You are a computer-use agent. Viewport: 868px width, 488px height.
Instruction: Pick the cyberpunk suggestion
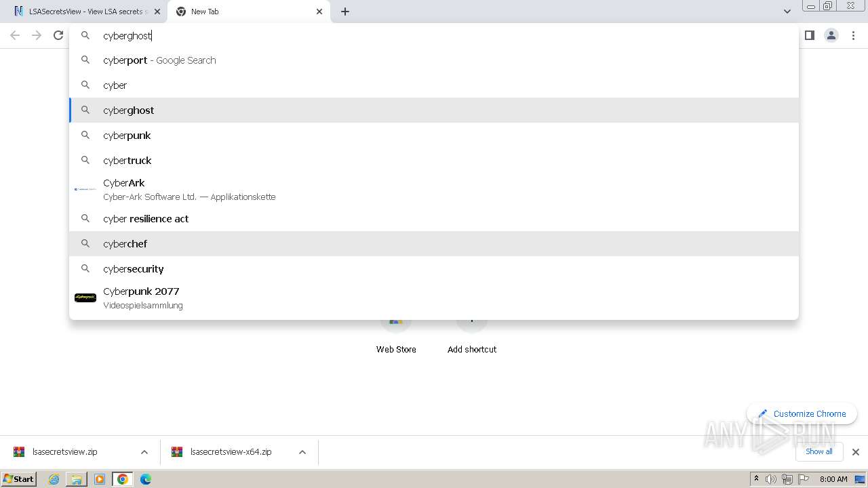[x=434, y=136]
